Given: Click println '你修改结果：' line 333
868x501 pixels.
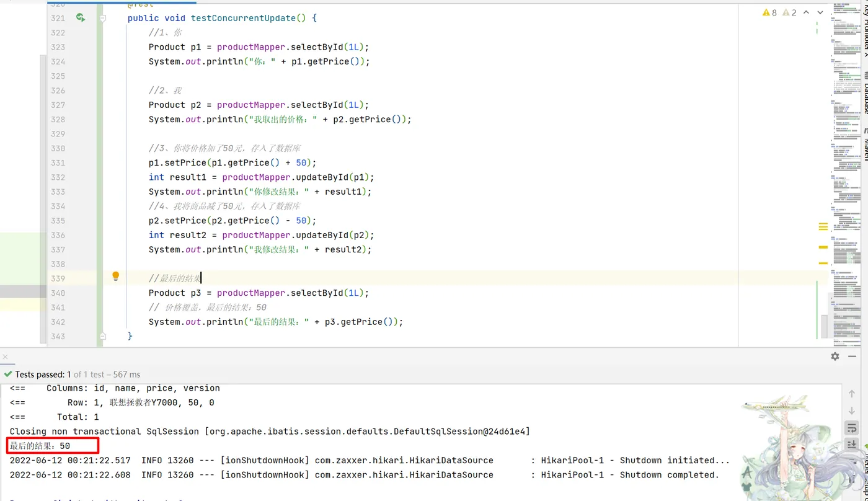Looking at the screenshot, I should pyautogui.click(x=260, y=192).
